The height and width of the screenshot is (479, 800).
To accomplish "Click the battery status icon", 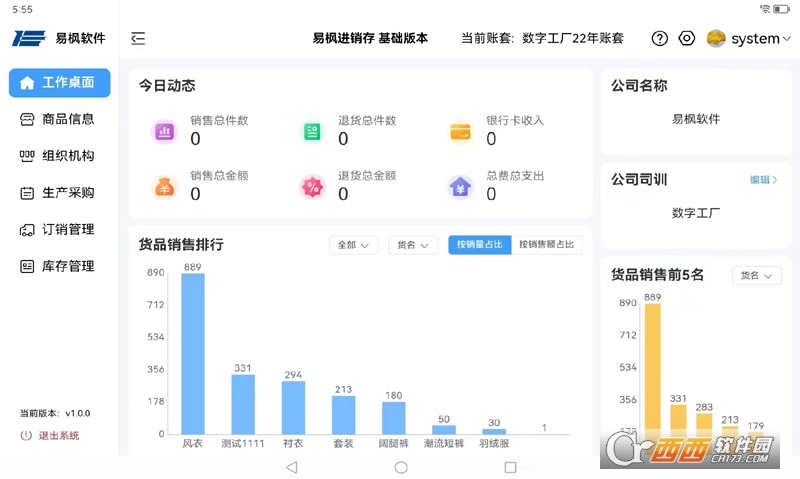I will (781, 9).
